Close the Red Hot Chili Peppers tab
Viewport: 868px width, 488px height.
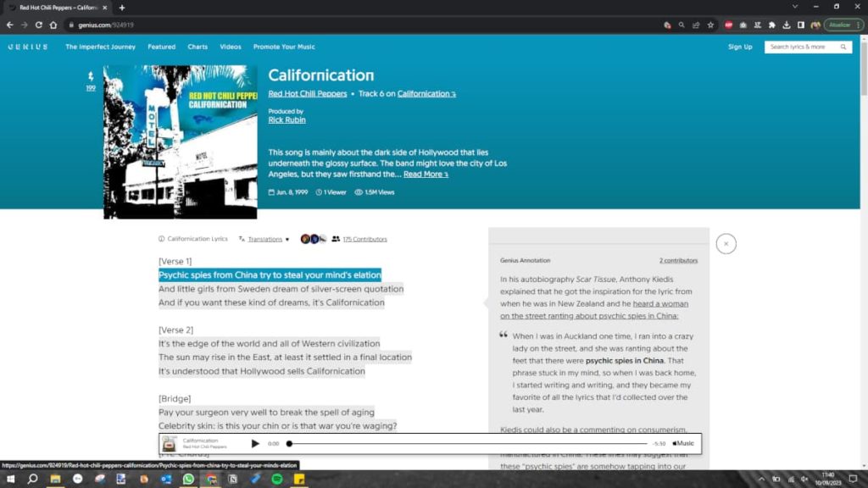(x=104, y=8)
